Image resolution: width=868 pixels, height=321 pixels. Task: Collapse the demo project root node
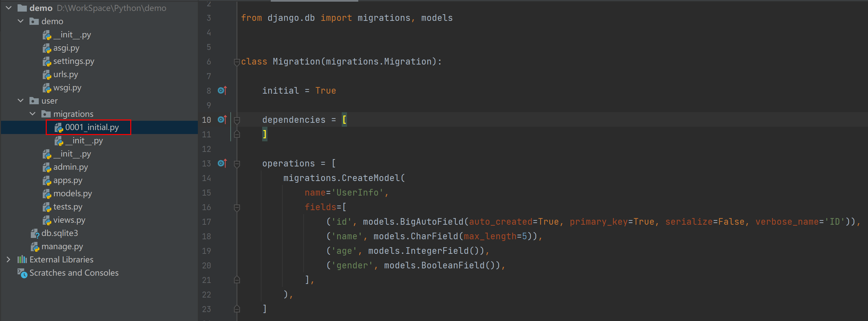click(x=9, y=8)
